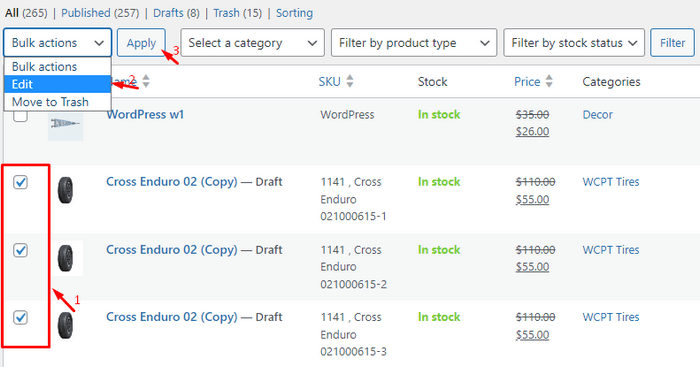The width and height of the screenshot is (700, 367).
Task: Click $55.00 price in SKU 021000615-3 row
Action: point(532,334)
